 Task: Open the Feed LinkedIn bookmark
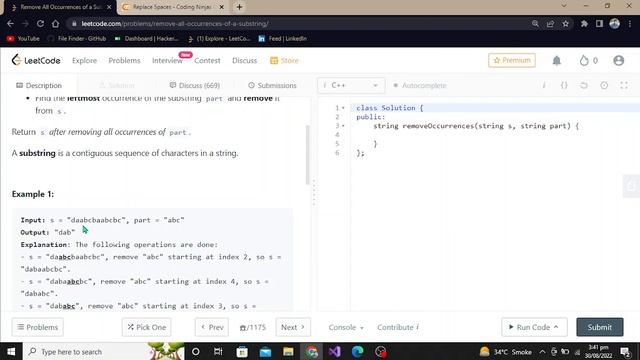click(x=282, y=38)
